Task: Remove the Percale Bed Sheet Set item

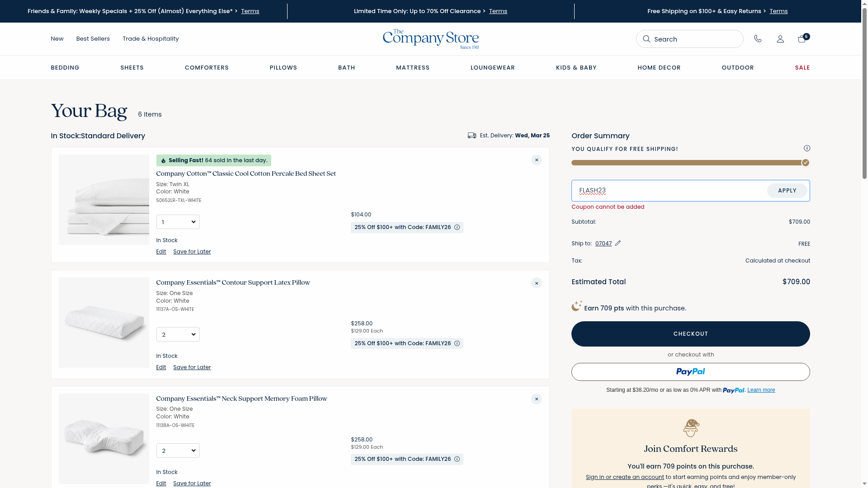Action: tap(537, 160)
